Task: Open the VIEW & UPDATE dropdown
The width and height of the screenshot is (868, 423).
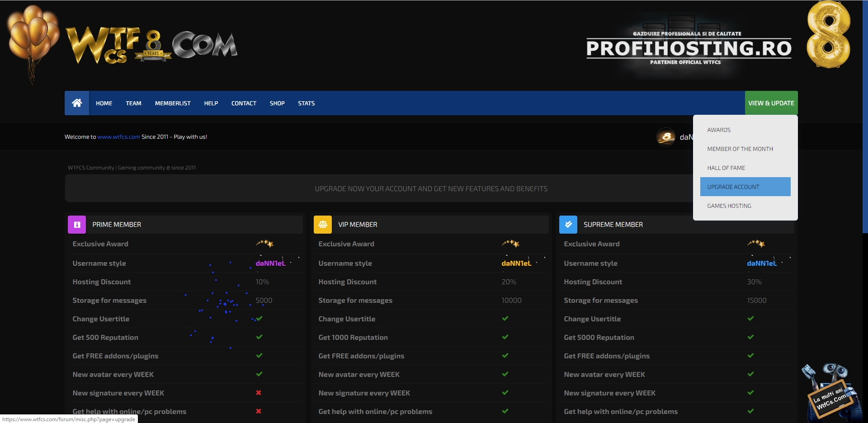Action: coord(771,103)
